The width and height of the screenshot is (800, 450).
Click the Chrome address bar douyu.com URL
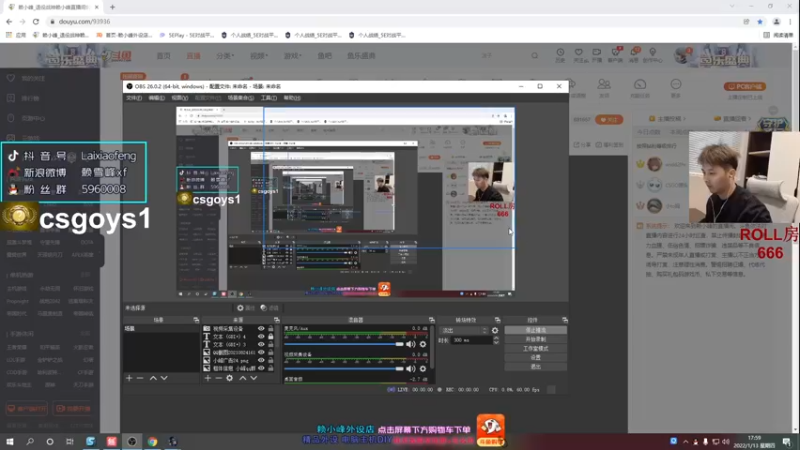tap(84, 21)
